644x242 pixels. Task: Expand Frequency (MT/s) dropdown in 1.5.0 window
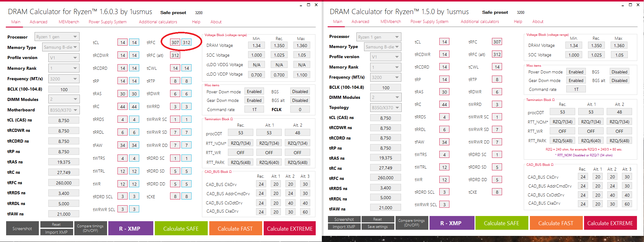[385, 77]
